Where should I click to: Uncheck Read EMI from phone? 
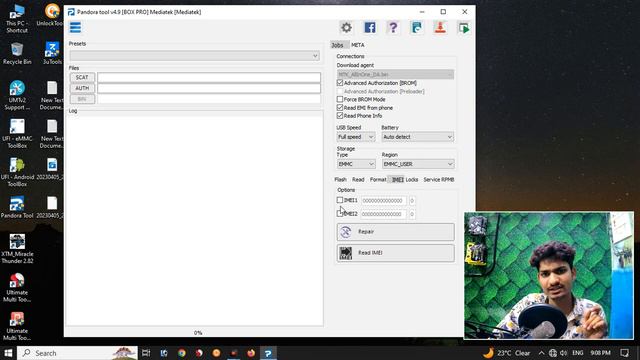pos(340,108)
